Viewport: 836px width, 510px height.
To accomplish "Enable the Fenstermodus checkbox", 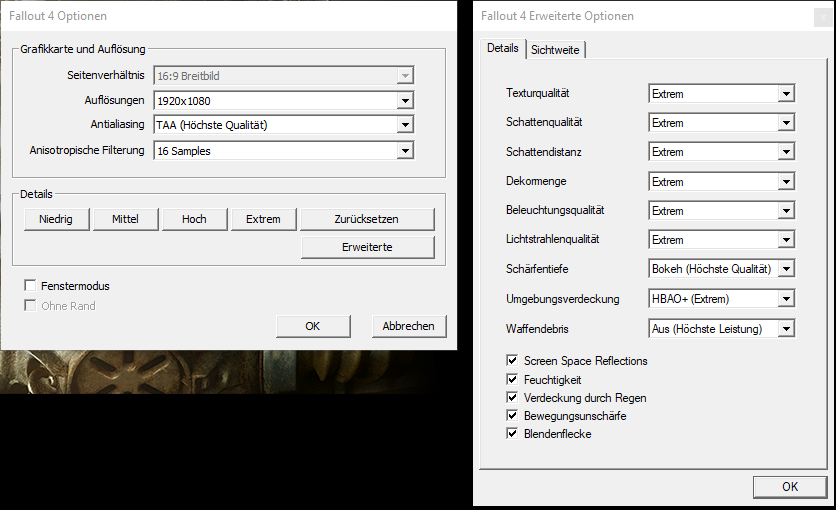I will point(30,286).
